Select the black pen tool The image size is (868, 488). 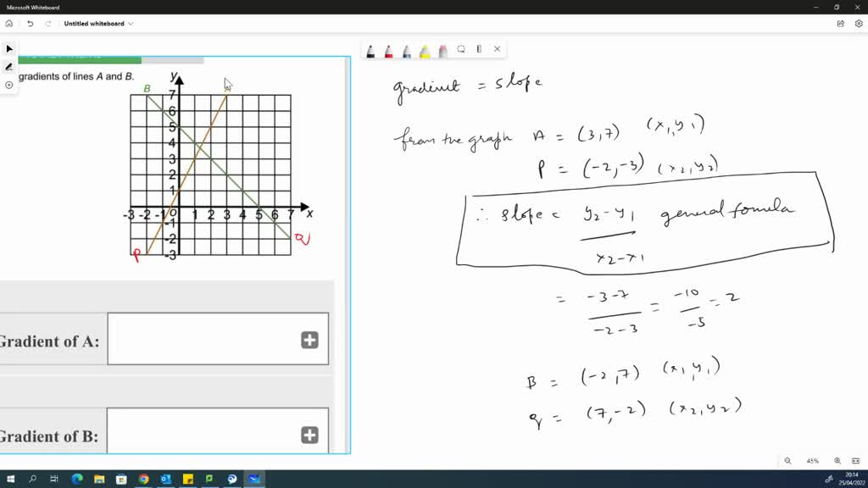pos(370,51)
